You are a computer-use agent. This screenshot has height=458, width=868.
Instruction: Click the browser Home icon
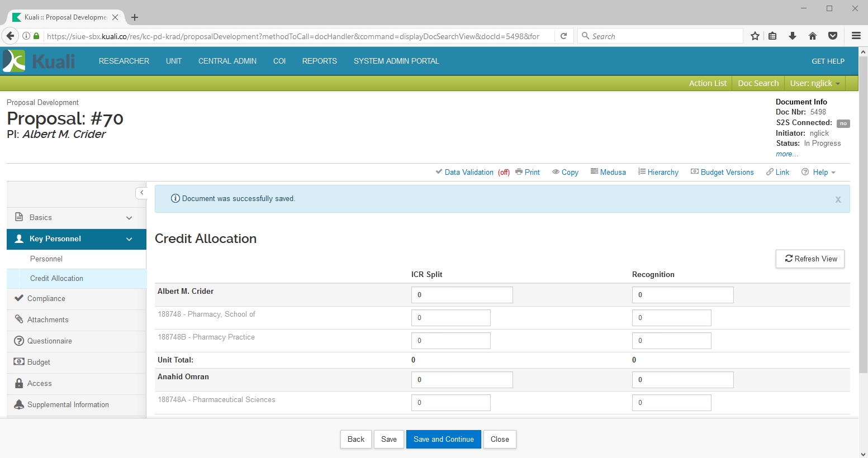(x=813, y=36)
